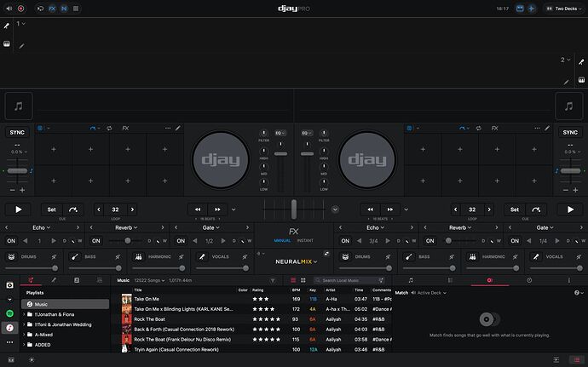This screenshot has width=588, height=367.
Task: Open the history clock tab in right panel
Action: tap(529, 280)
